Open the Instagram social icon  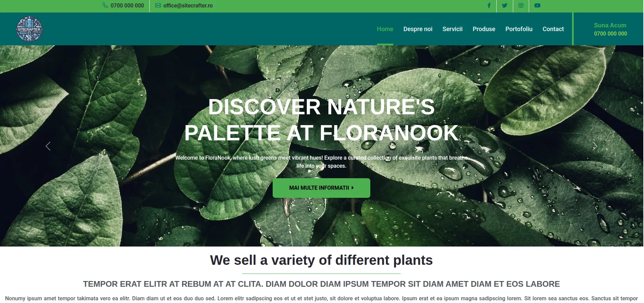tap(521, 5)
